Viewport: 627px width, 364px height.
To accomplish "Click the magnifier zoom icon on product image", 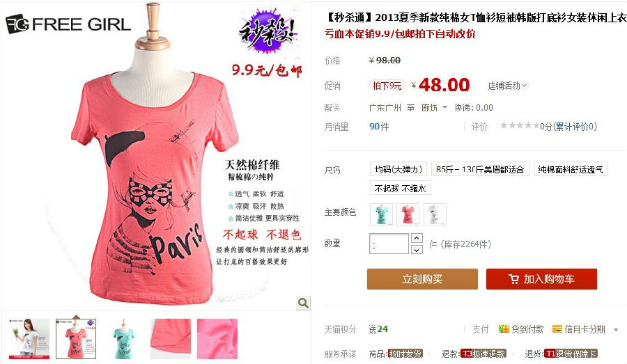I will pos(303,303).
